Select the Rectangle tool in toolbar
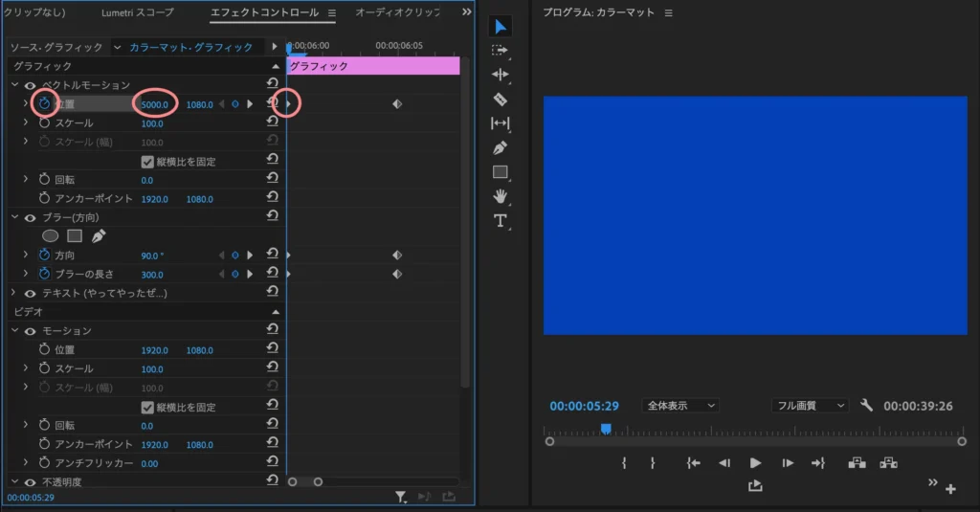Viewport: 980px width, 512px height. coord(500,172)
